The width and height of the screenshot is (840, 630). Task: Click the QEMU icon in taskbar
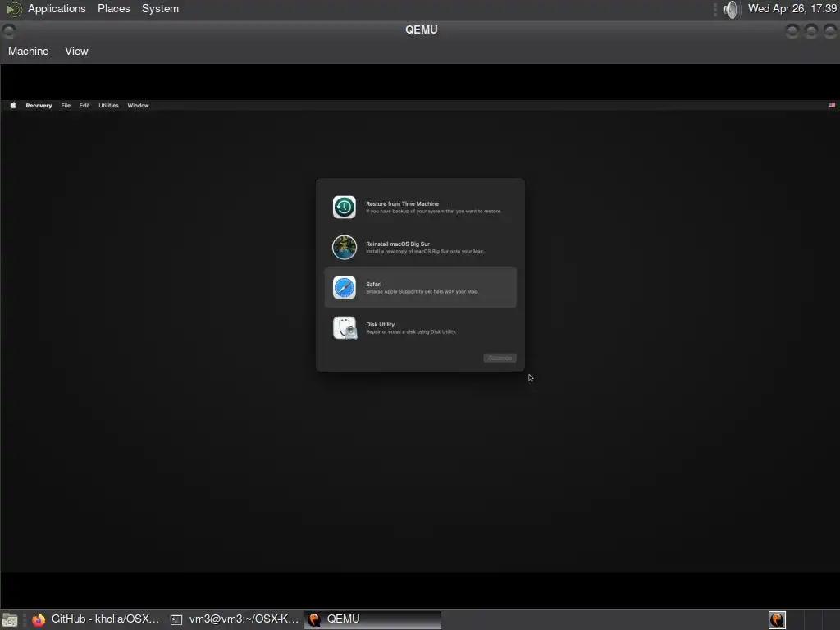(314, 619)
